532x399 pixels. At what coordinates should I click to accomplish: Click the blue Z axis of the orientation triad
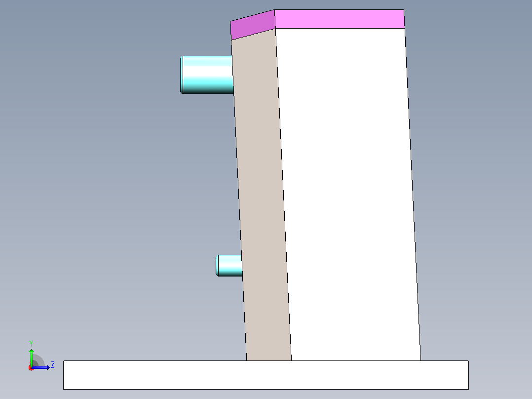pos(40,367)
